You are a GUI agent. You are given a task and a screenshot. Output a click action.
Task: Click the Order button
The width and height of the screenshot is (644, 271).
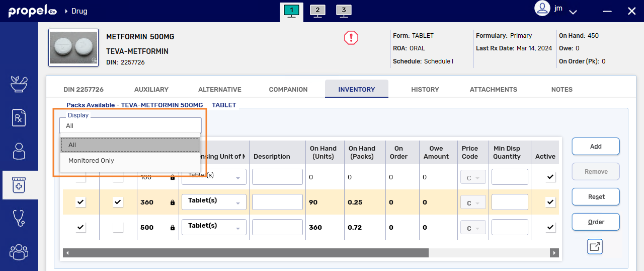click(596, 222)
